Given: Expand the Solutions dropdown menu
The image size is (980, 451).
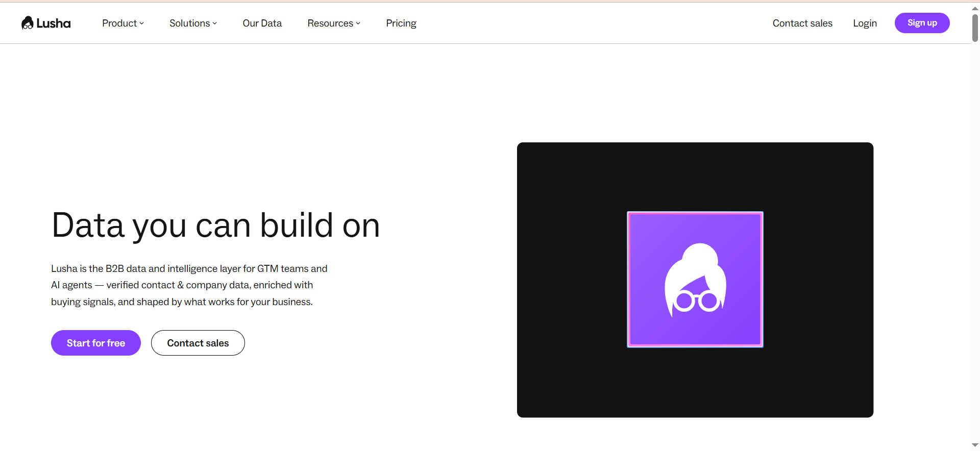Looking at the screenshot, I should pos(193,23).
